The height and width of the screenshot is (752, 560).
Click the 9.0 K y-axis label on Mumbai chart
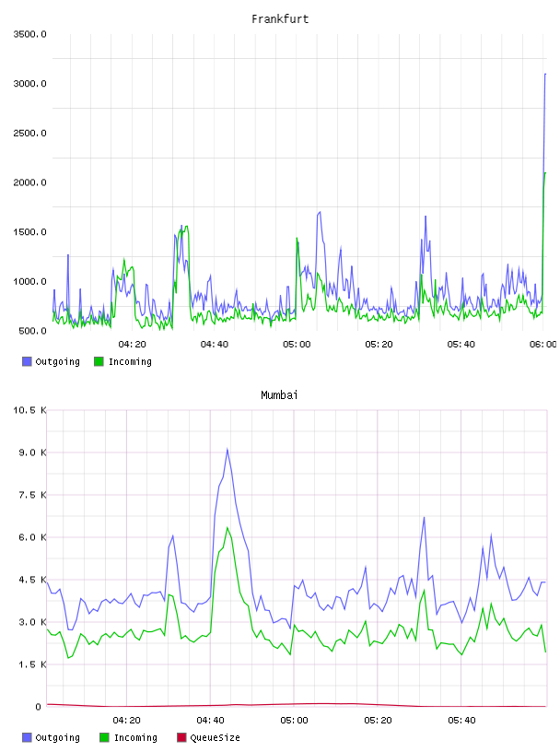32,452
